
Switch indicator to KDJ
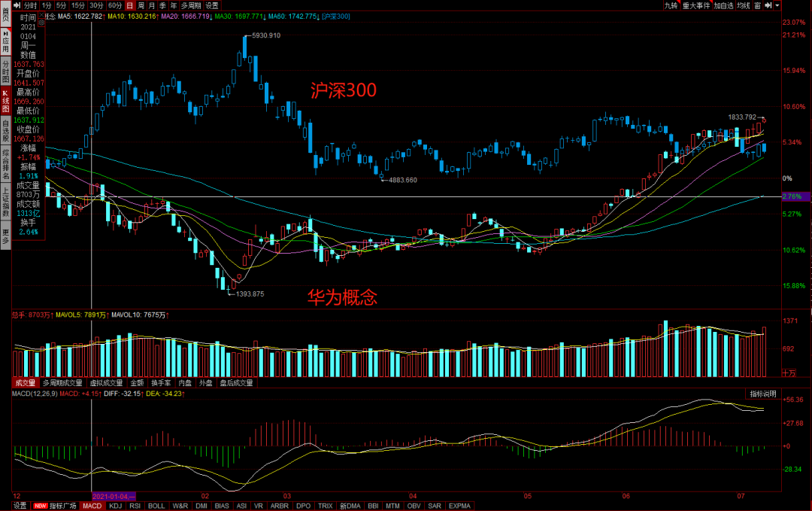click(116, 506)
